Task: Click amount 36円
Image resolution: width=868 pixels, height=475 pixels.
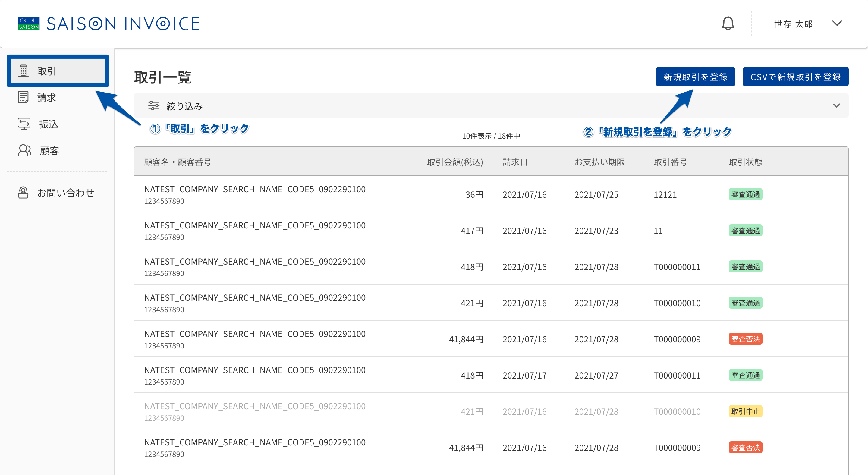Action: [x=474, y=195]
